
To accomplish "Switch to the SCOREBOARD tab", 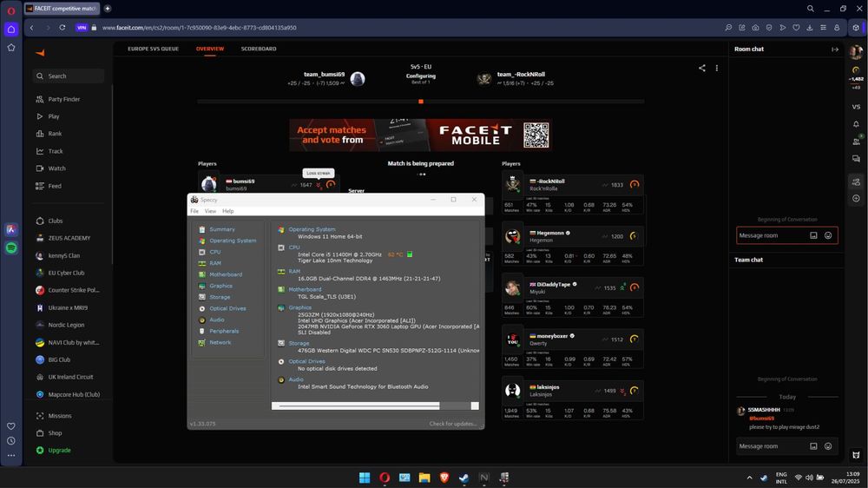I will (x=259, y=49).
